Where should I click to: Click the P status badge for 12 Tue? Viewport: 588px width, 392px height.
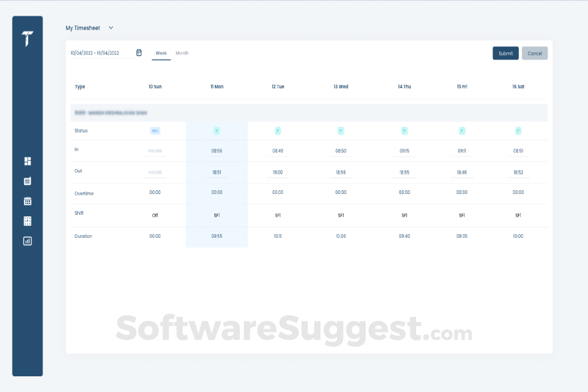(x=278, y=131)
